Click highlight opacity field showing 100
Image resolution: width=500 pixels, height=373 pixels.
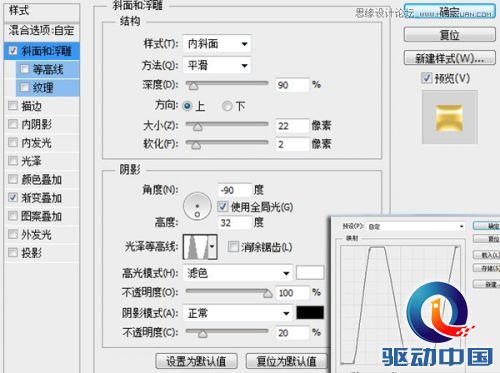tap(292, 293)
